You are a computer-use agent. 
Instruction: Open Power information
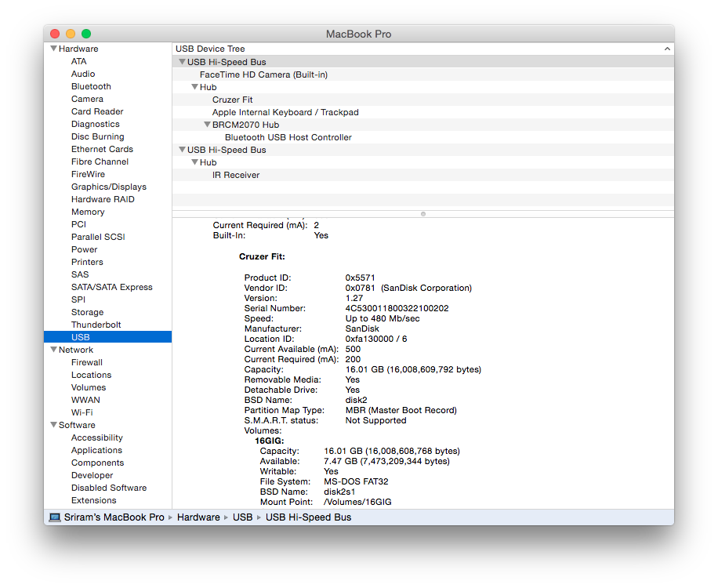84,249
